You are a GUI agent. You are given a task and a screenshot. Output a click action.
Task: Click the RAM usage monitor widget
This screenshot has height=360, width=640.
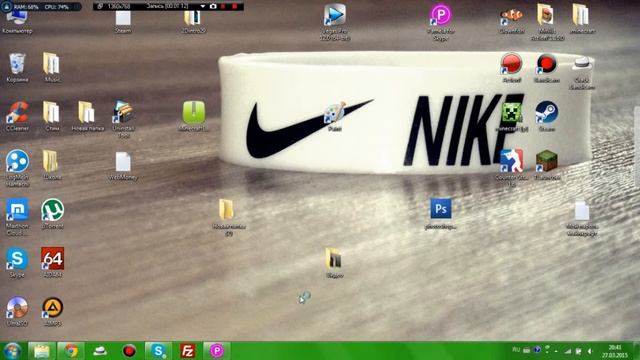(27, 7)
